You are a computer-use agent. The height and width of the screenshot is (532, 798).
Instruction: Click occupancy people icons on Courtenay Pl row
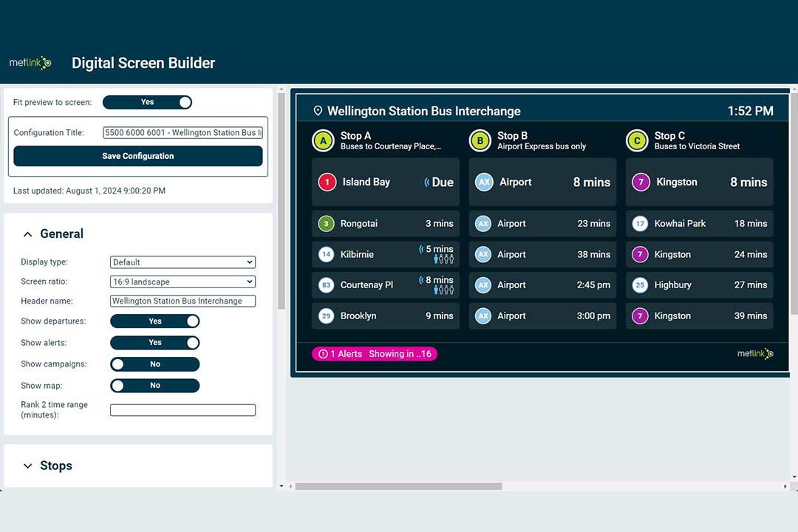tap(443, 290)
